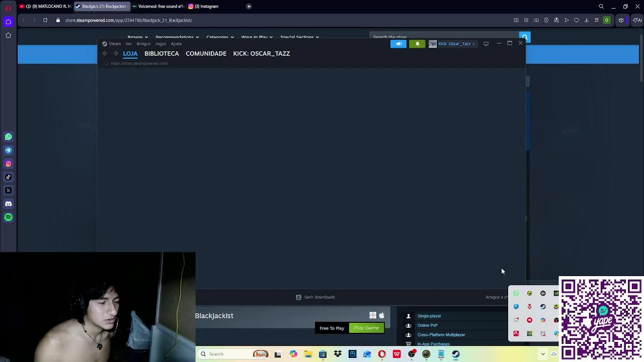Open Single-player category link
This screenshot has width=644, height=362.
tap(429, 316)
